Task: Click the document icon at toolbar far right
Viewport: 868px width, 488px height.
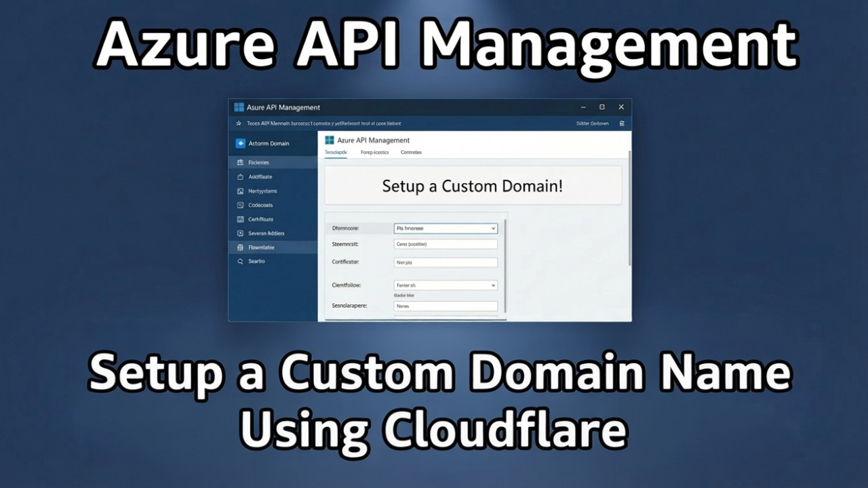Action: (622, 123)
